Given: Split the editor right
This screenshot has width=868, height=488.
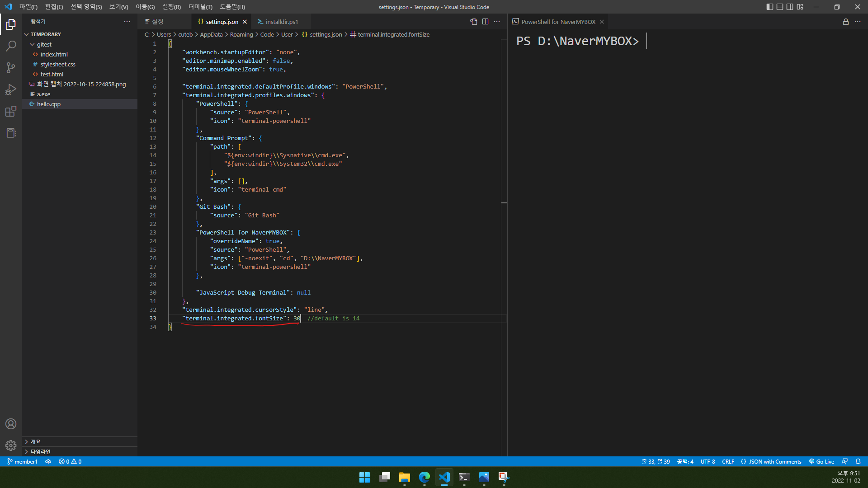Looking at the screenshot, I should pyautogui.click(x=485, y=22).
